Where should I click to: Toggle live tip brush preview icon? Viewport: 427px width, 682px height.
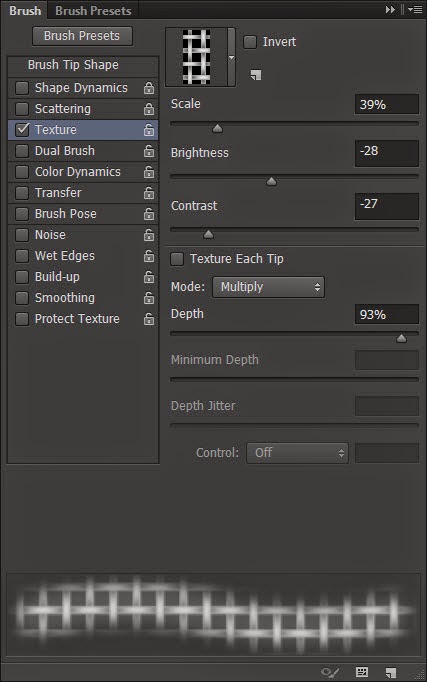pyautogui.click(x=330, y=672)
